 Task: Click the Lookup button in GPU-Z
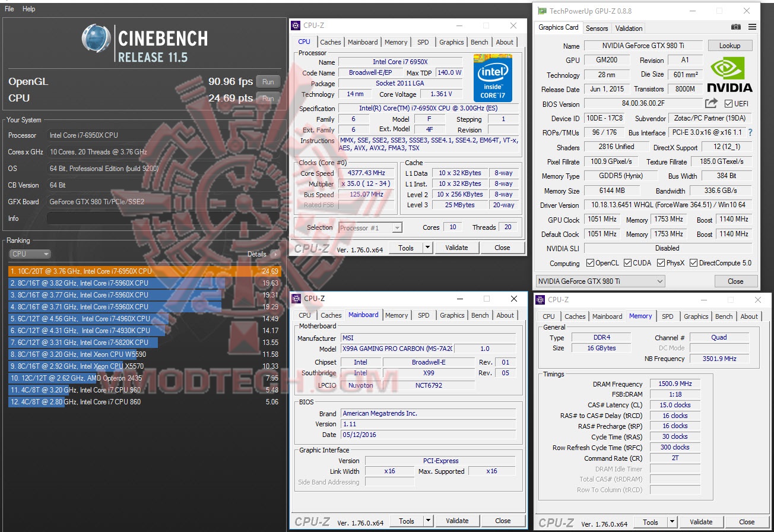729,46
